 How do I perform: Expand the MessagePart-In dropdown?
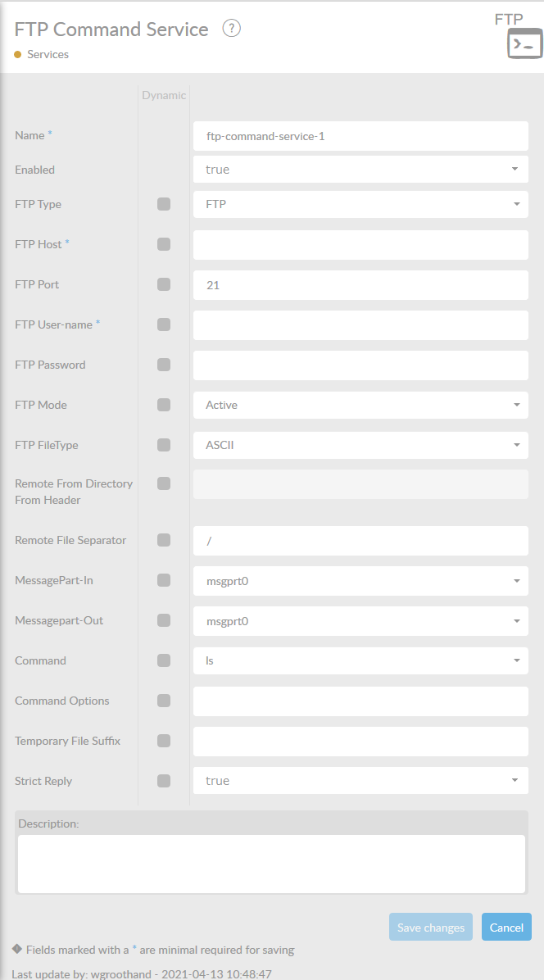point(360,581)
